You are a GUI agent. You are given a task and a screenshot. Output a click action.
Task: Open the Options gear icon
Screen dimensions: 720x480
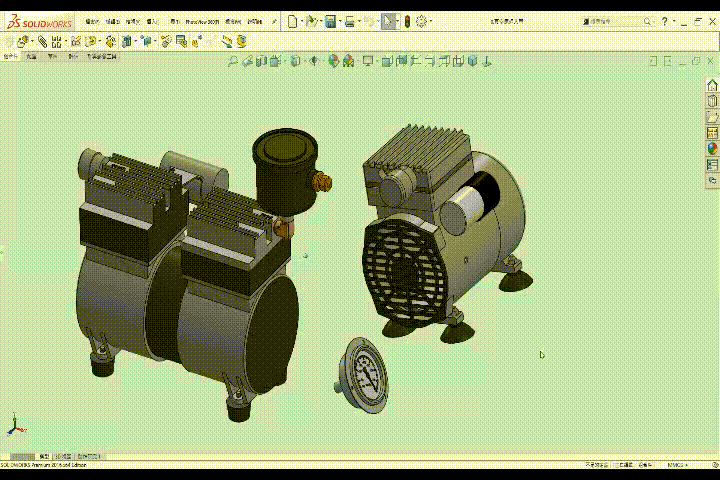[x=421, y=21]
